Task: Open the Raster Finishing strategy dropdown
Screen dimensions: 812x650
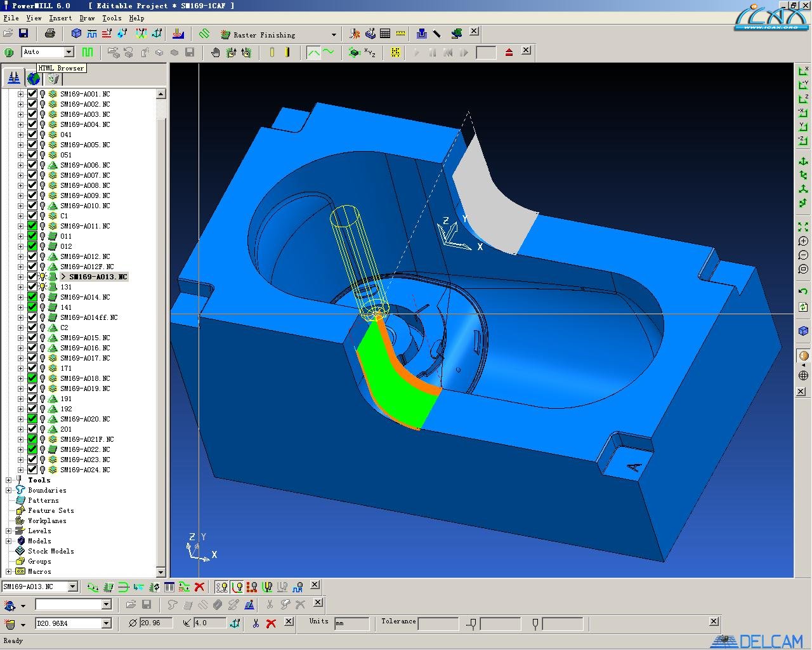Action: coord(334,35)
